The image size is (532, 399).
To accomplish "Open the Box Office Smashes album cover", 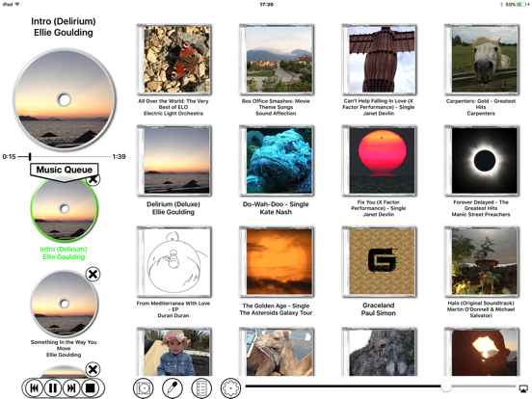I will click(277, 60).
